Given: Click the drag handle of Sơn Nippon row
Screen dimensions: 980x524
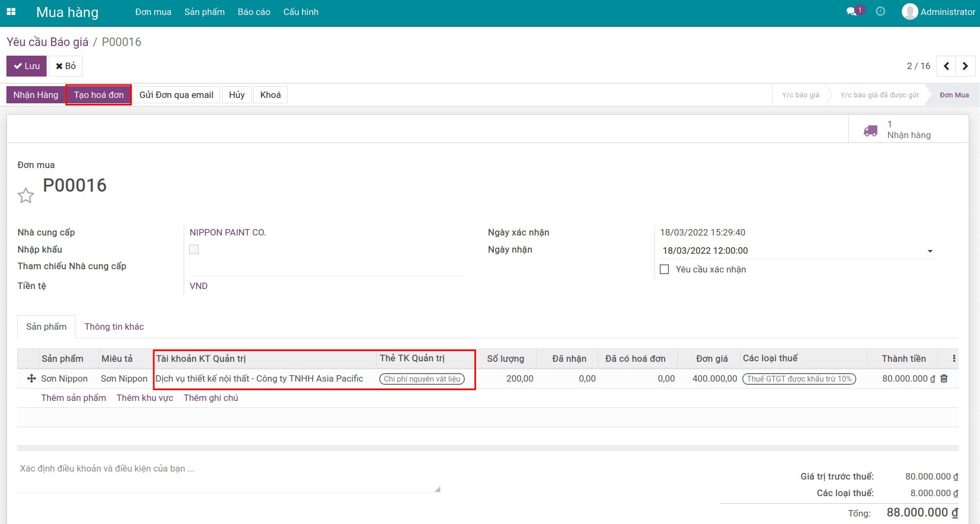Looking at the screenshot, I should (31, 378).
